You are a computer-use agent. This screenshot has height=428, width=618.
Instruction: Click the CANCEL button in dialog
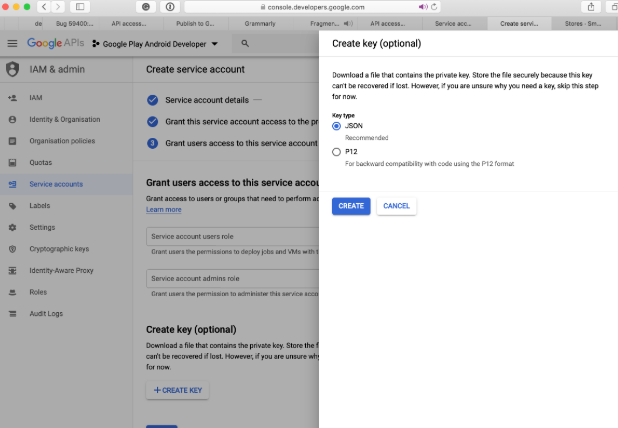[396, 206]
